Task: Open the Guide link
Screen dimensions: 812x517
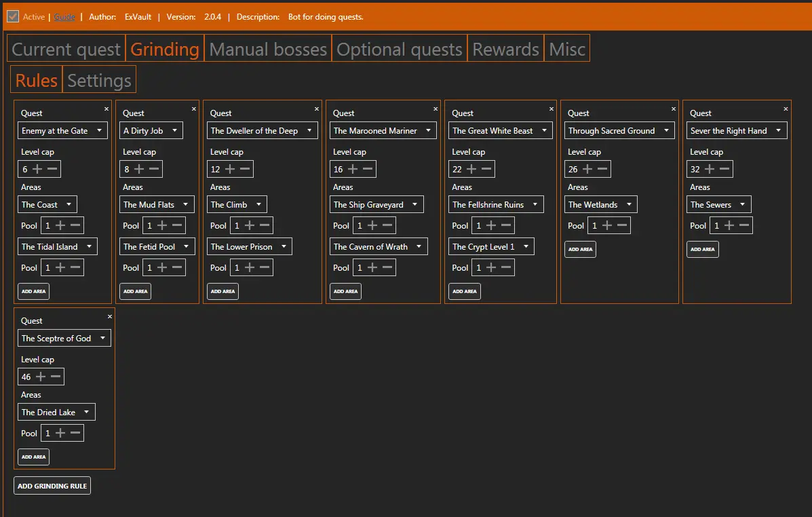Action: pos(64,16)
